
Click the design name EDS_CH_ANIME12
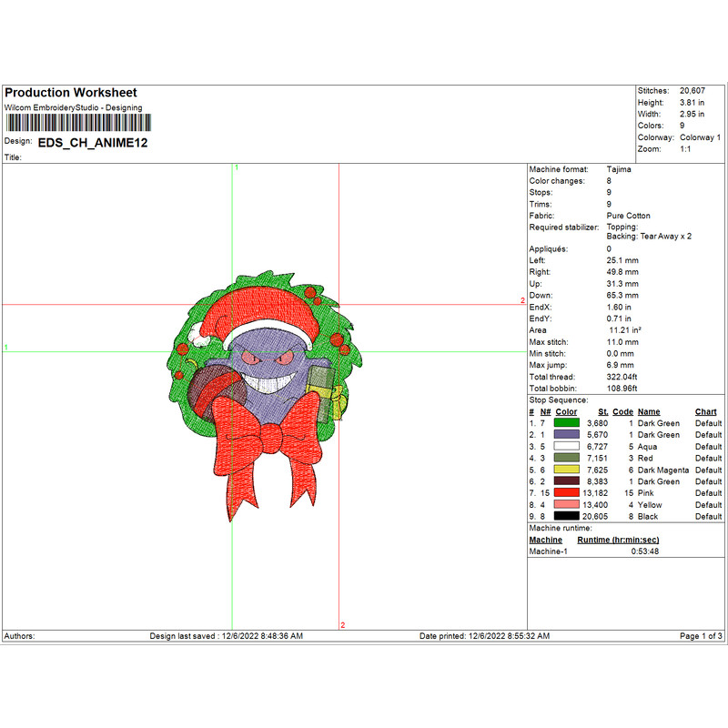coord(93,143)
